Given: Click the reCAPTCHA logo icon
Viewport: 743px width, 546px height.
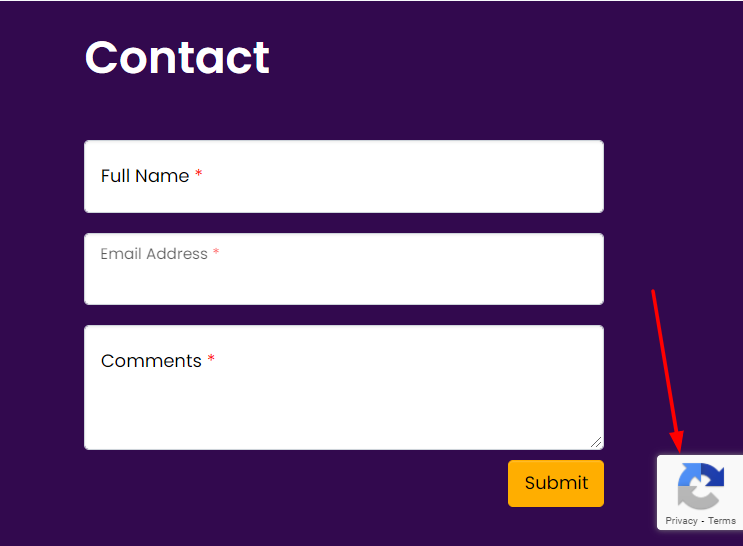Looking at the screenshot, I should click(701, 486).
